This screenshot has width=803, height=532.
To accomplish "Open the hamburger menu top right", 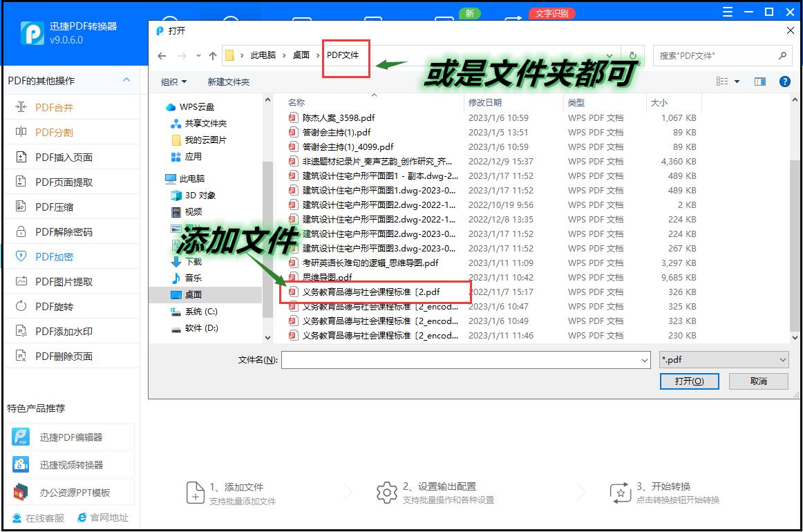I will (x=728, y=10).
